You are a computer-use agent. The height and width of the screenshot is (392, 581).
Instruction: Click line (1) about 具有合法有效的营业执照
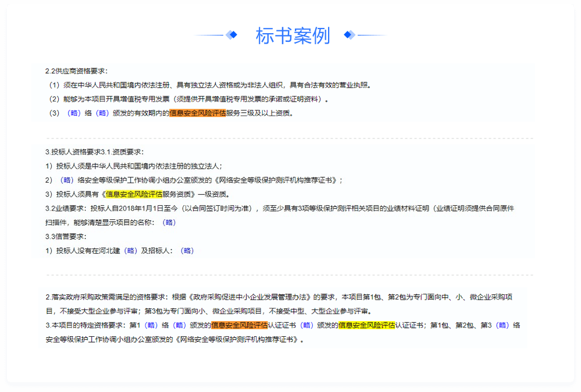[x=210, y=85]
